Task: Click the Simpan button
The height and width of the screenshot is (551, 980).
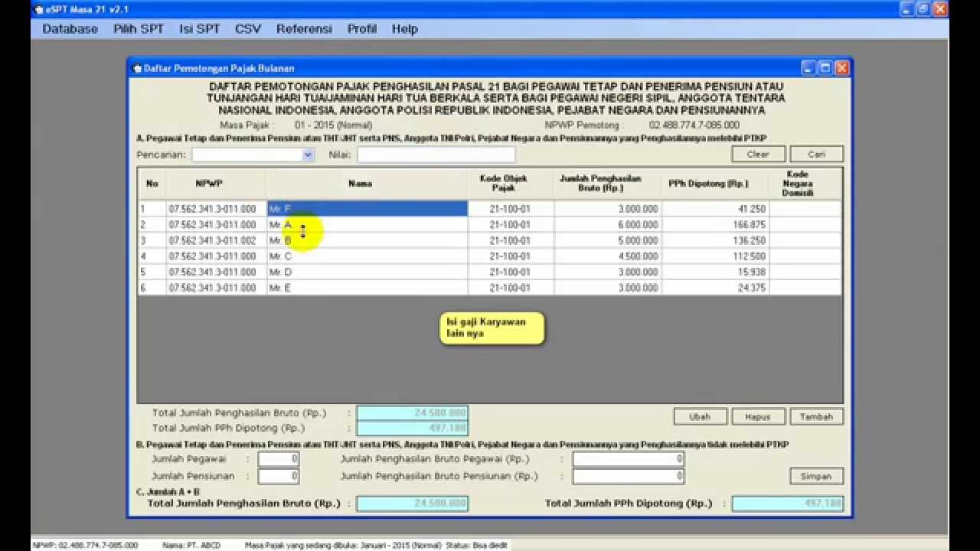Action: click(816, 476)
